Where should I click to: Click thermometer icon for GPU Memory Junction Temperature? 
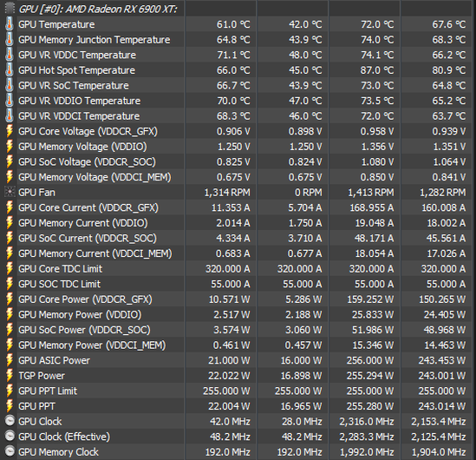coord(10,39)
